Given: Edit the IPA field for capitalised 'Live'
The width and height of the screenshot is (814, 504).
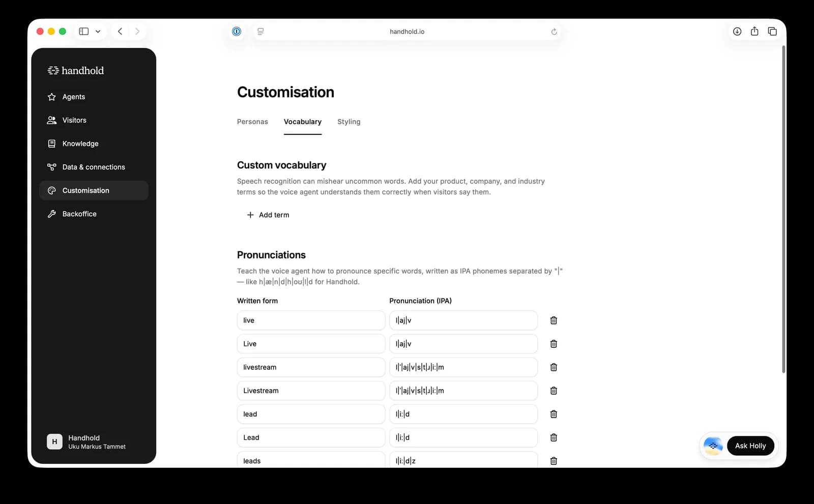Looking at the screenshot, I should coord(463,344).
